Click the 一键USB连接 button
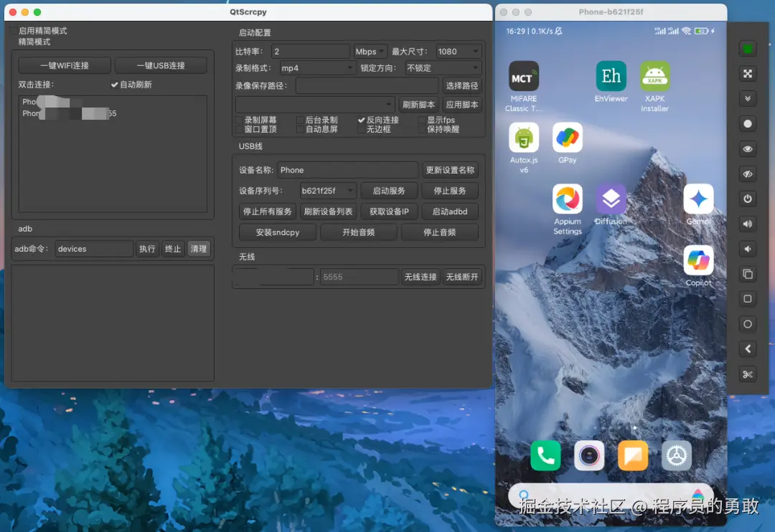 click(161, 66)
